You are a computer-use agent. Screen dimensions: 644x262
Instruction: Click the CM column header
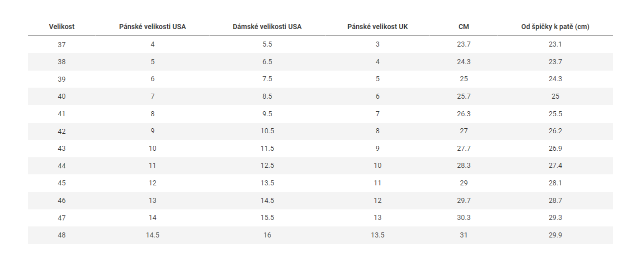463,27
